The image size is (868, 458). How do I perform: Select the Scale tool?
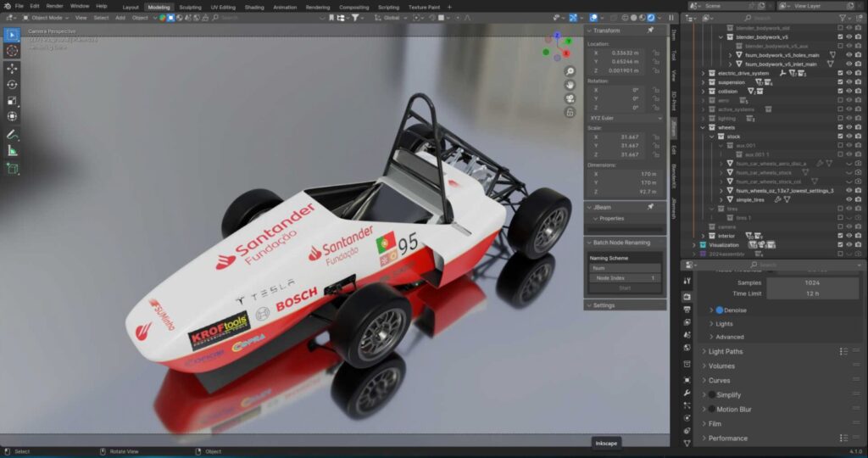12,101
